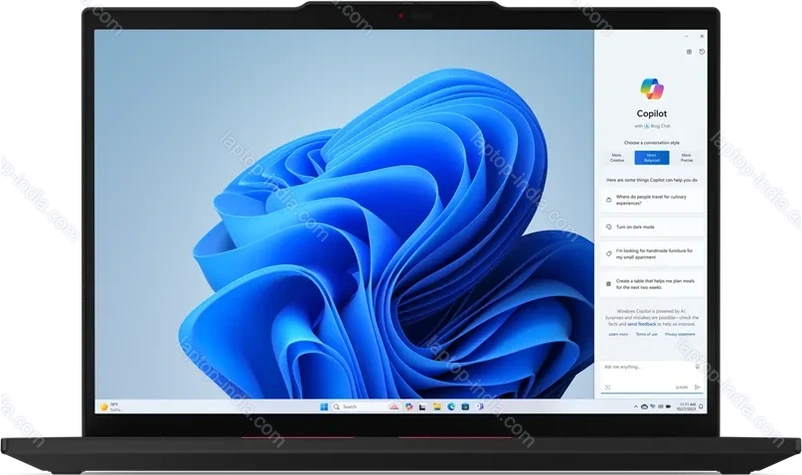Viewport: 802px width, 475px height.
Task: Choose the 'Turn on dark mode' suggestion
Action: (x=651, y=227)
